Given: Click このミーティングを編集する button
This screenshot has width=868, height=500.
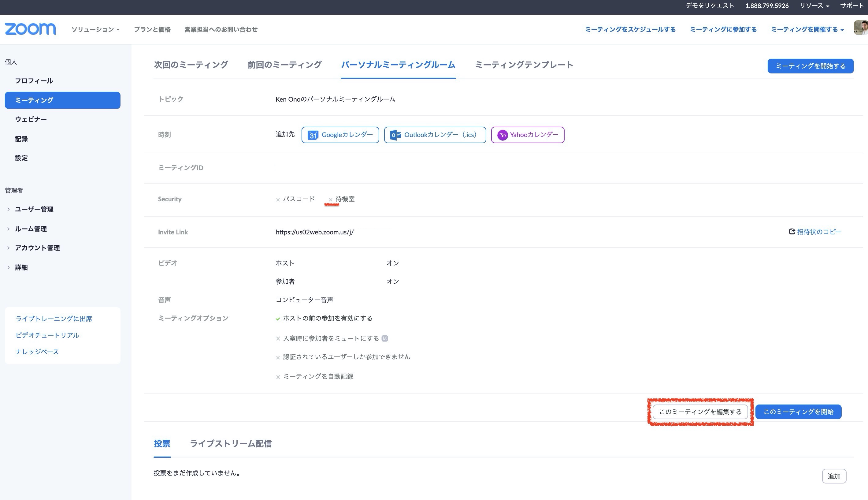Looking at the screenshot, I should coord(700,412).
